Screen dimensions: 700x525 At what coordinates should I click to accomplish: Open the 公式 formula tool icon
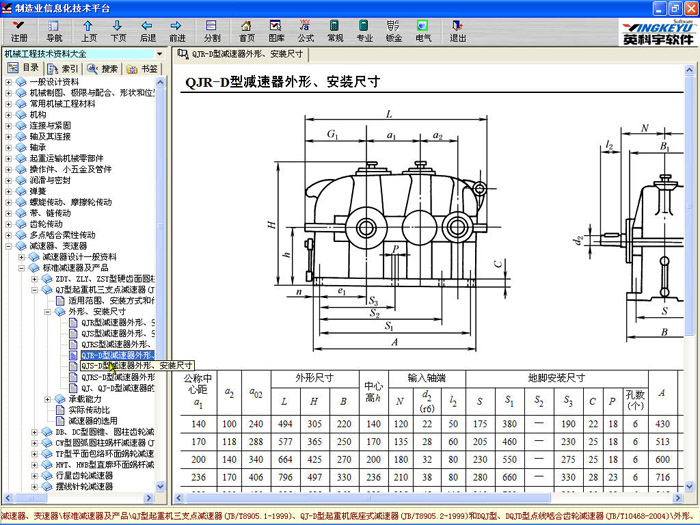[306, 30]
